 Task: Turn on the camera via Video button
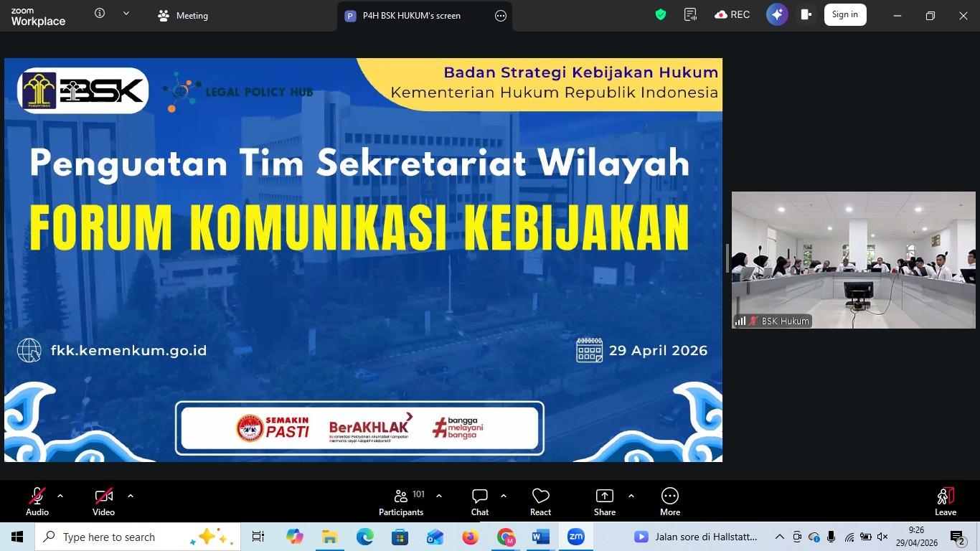click(103, 501)
